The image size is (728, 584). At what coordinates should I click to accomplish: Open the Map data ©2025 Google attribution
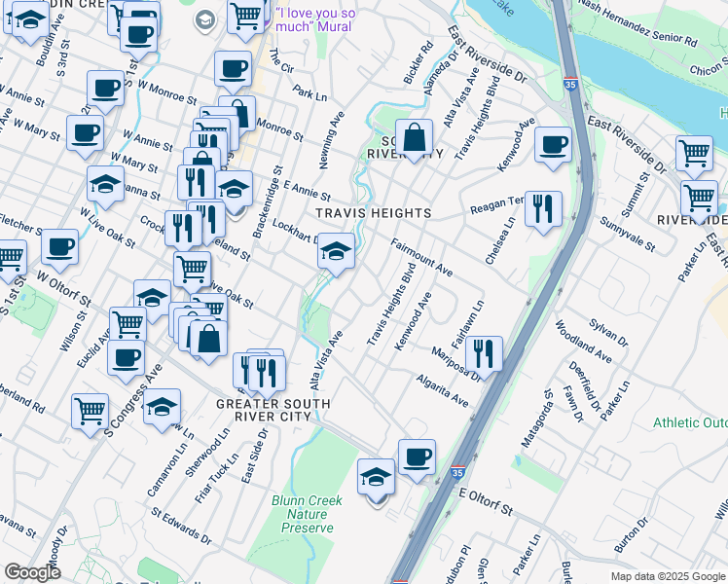point(668,576)
